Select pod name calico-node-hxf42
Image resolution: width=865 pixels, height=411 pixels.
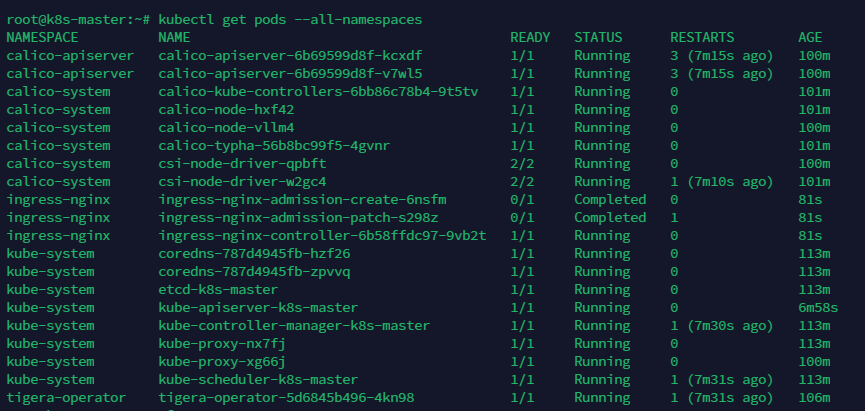(226, 110)
